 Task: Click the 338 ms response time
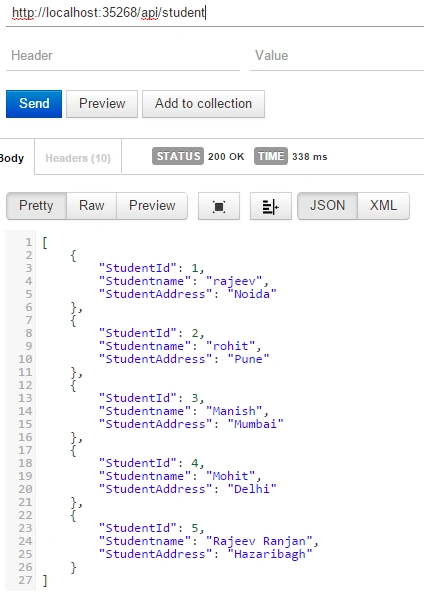coord(309,157)
